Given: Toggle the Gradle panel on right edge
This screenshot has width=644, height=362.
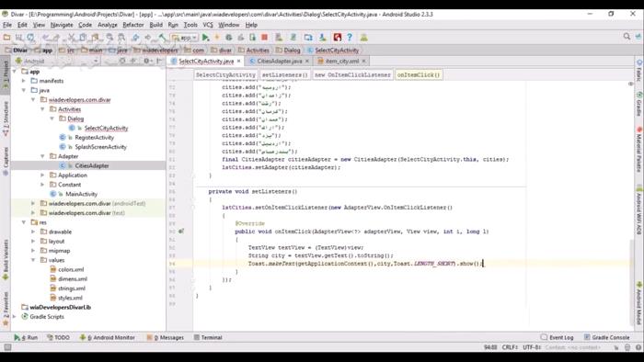Looking at the screenshot, I should coord(639,105).
